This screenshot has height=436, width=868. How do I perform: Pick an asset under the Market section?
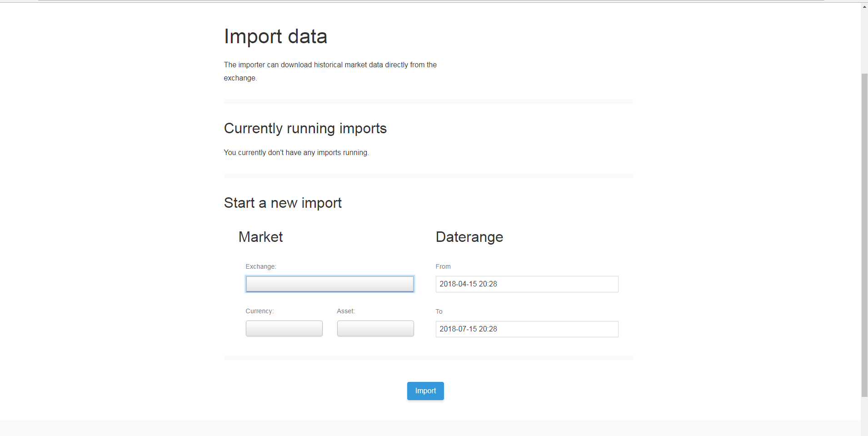[375, 328]
